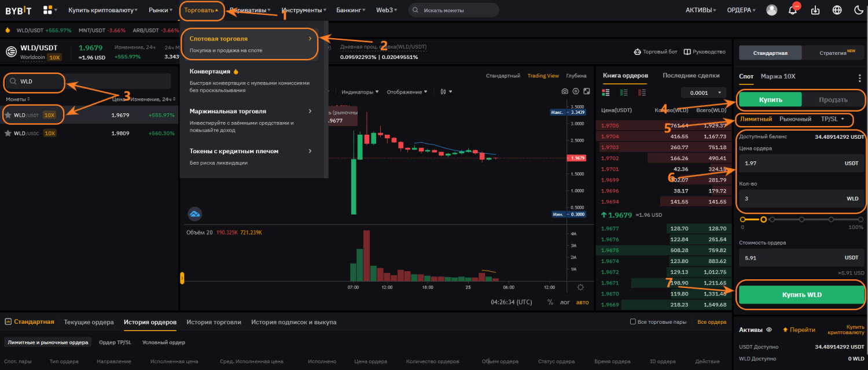Show both bids and asks in order book

point(606,92)
